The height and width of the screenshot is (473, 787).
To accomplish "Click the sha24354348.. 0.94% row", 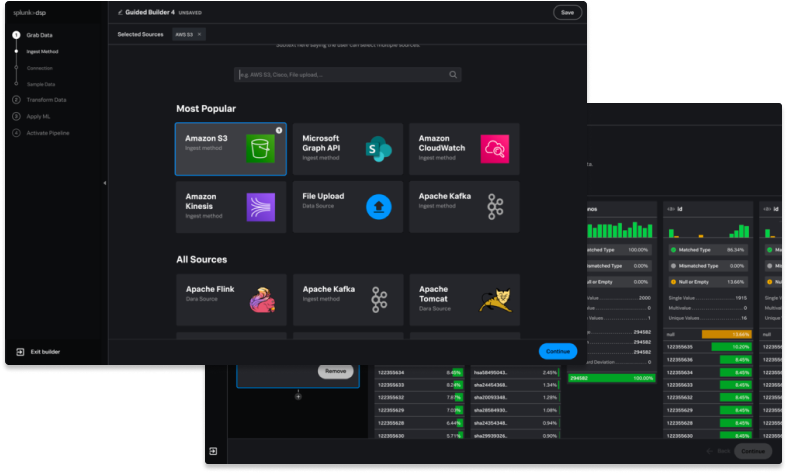I will pyautogui.click(x=515, y=423).
